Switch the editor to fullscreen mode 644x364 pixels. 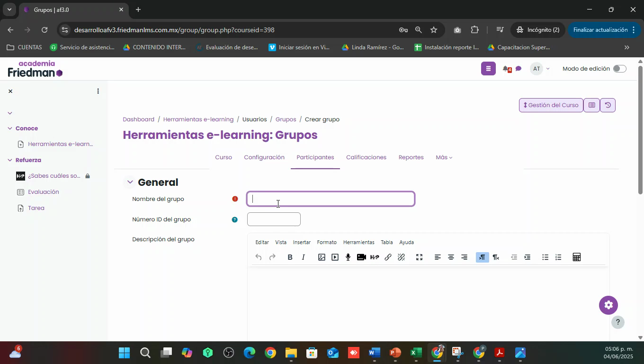(419, 257)
